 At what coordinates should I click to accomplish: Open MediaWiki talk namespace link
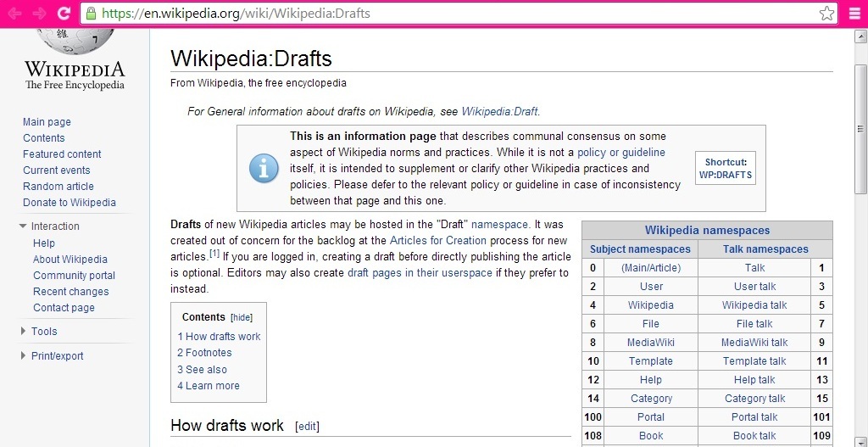[754, 343]
